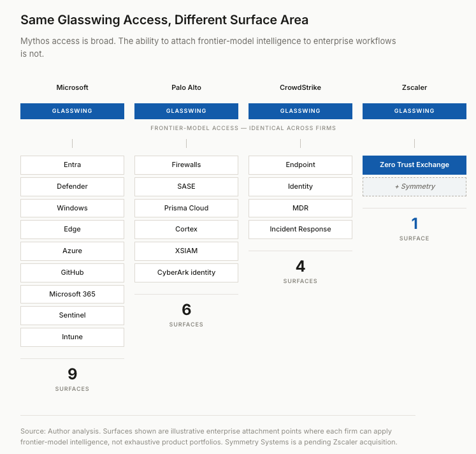Select the Zero Trust Exchange box

414,165
